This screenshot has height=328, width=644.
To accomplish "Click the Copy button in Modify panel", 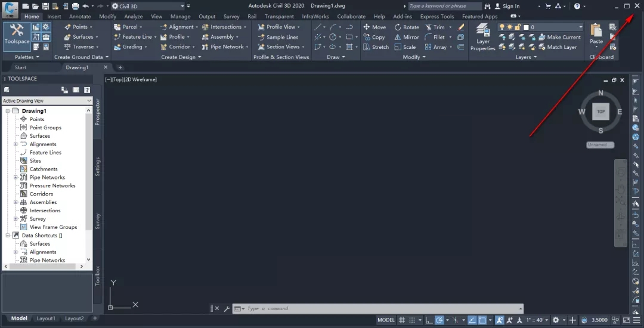I will (374, 37).
